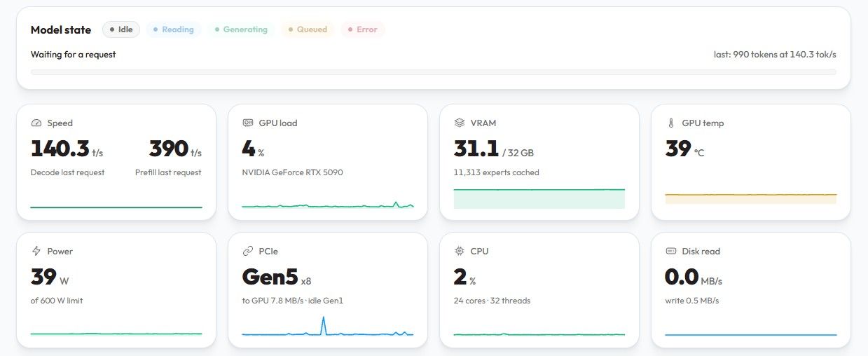Click the Gen5 PCIe value

click(270, 278)
